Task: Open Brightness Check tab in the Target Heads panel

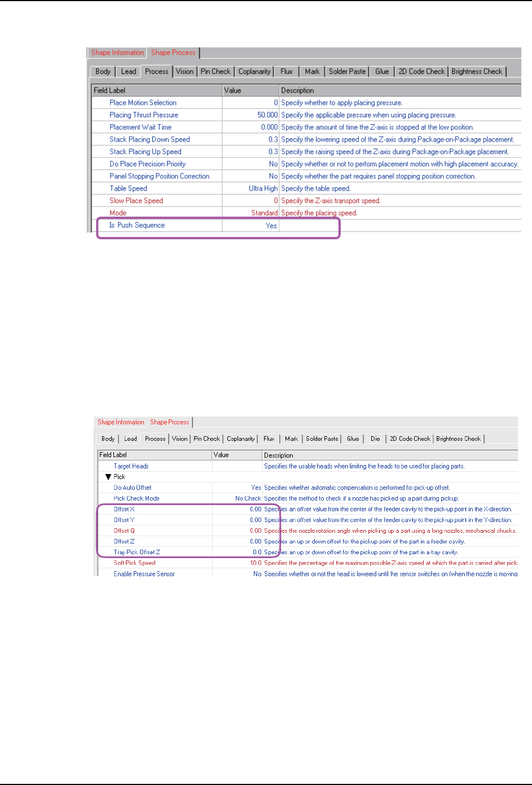Action: [459, 438]
